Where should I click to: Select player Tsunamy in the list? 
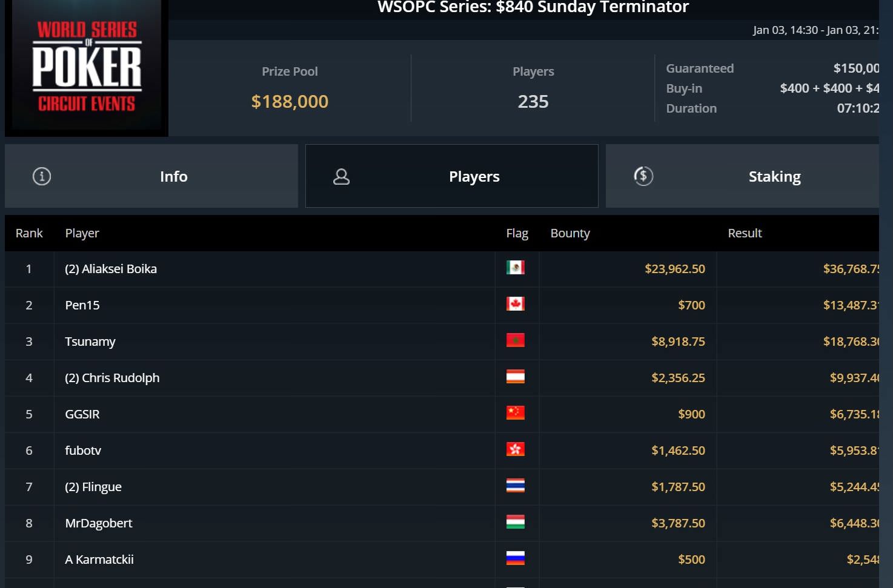tap(90, 342)
